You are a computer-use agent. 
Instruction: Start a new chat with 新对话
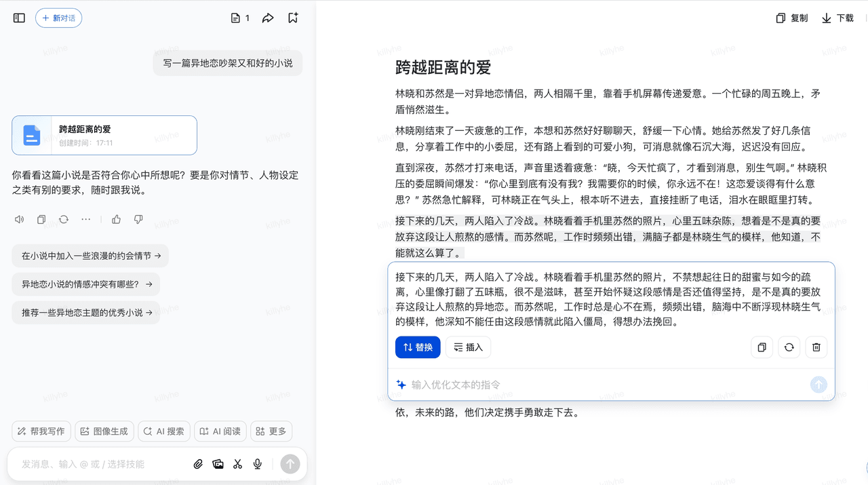click(x=58, y=18)
